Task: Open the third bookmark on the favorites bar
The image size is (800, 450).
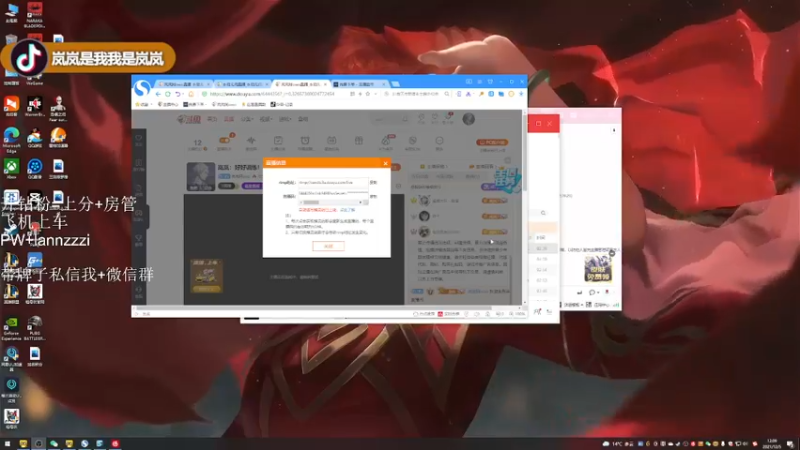Action: pyautogui.click(x=194, y=105)
